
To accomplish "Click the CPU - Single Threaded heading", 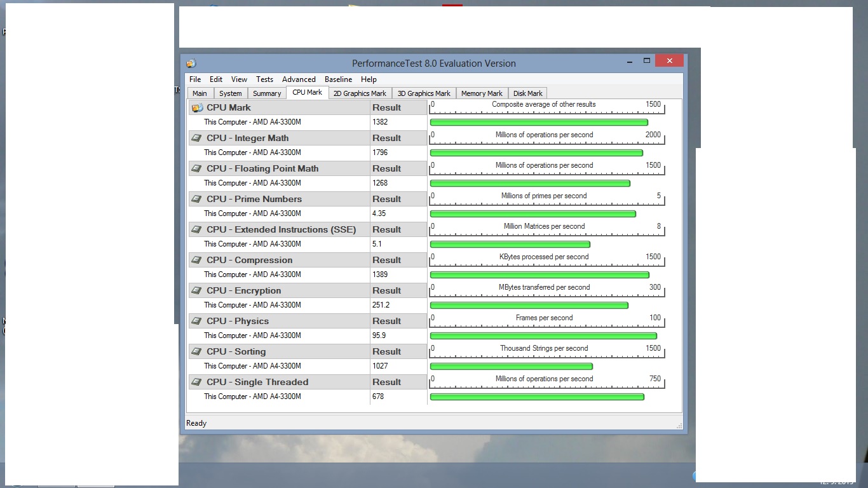I will [x=257, y=382].
